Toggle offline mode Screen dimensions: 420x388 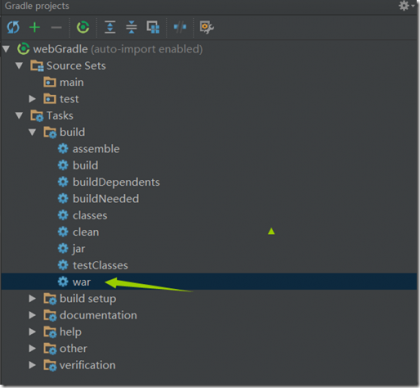coord(180,27)
